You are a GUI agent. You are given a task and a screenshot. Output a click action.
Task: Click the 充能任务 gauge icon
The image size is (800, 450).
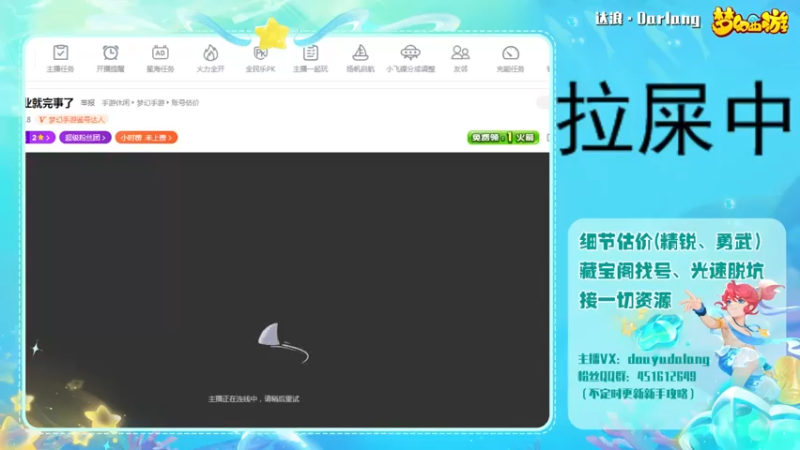tap(510, 53)
